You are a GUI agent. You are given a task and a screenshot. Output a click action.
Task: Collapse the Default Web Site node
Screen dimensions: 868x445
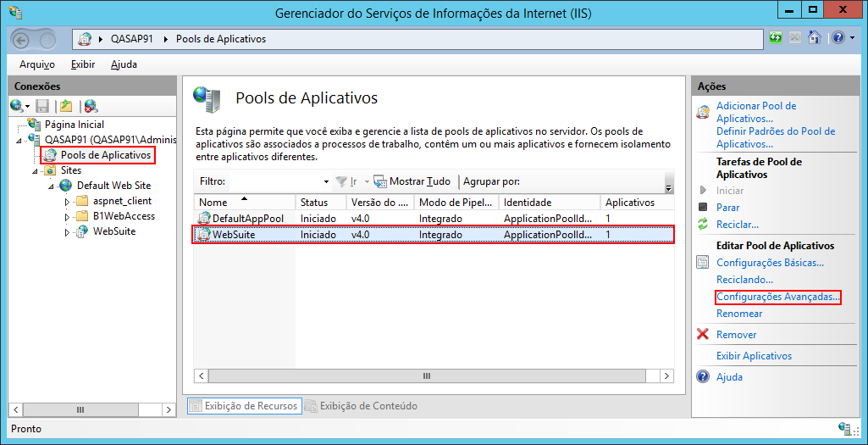tap(52, 186)
